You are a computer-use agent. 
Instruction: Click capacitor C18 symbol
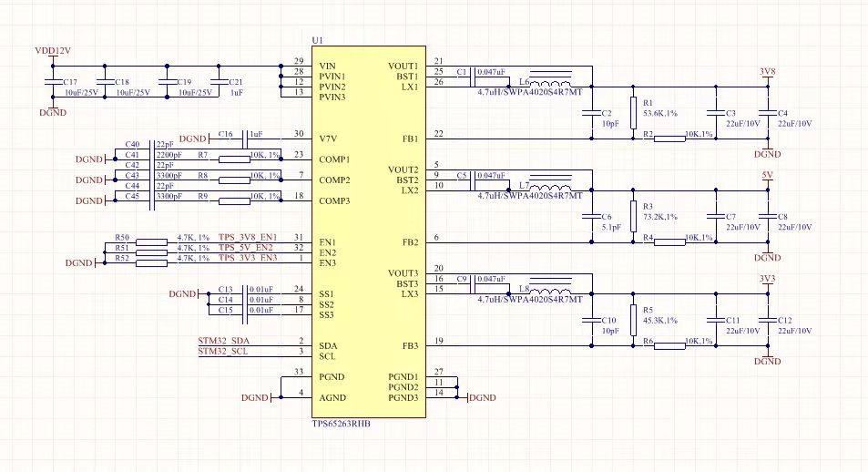[105, 82]
